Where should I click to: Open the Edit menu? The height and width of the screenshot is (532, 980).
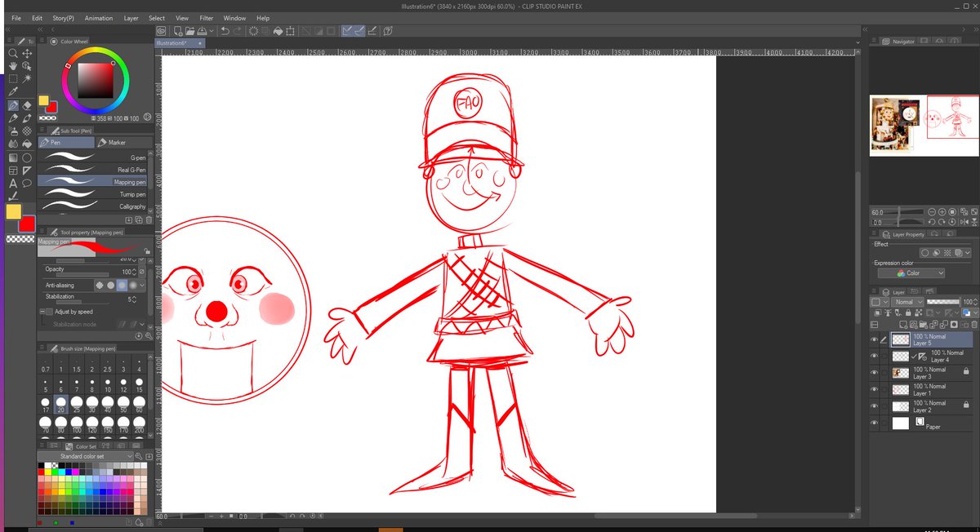point(37,18)
